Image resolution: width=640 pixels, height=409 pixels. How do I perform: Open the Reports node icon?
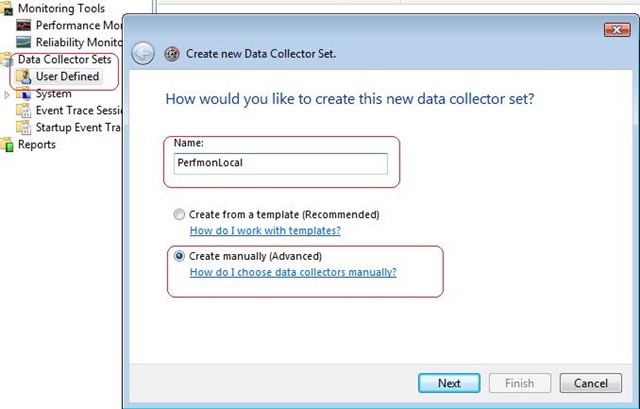[x=9, y=145]
